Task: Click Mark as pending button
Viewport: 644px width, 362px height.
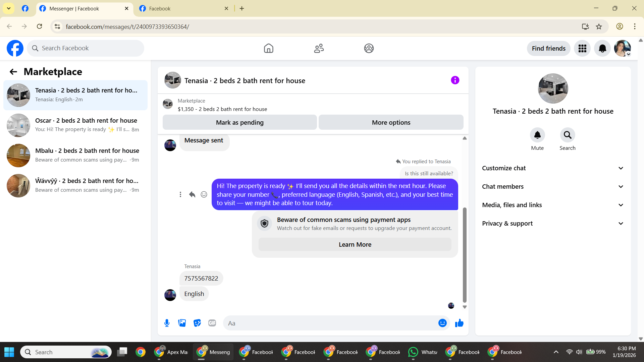Action: tap(239, 122)
